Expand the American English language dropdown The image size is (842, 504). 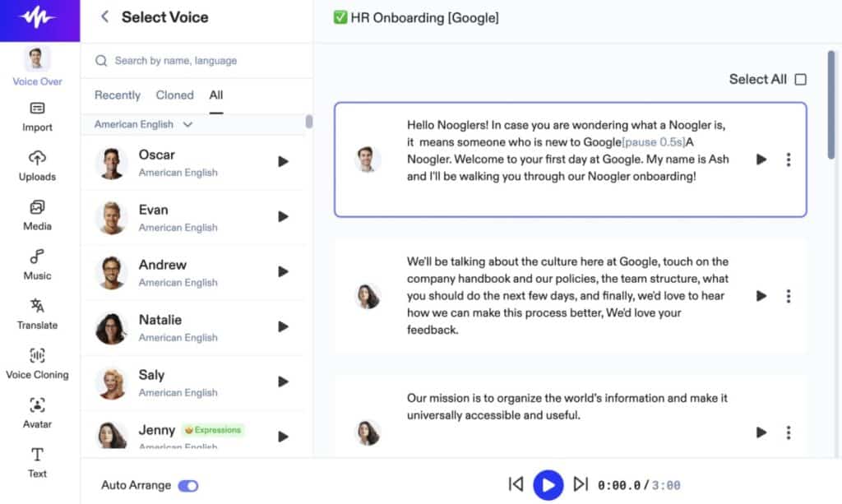[x=143, y=124]
